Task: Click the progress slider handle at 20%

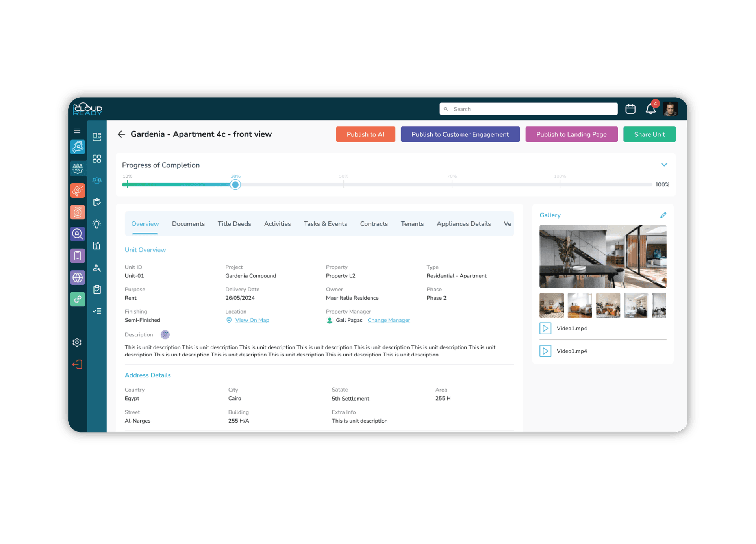Action: [x=235, y=184]
